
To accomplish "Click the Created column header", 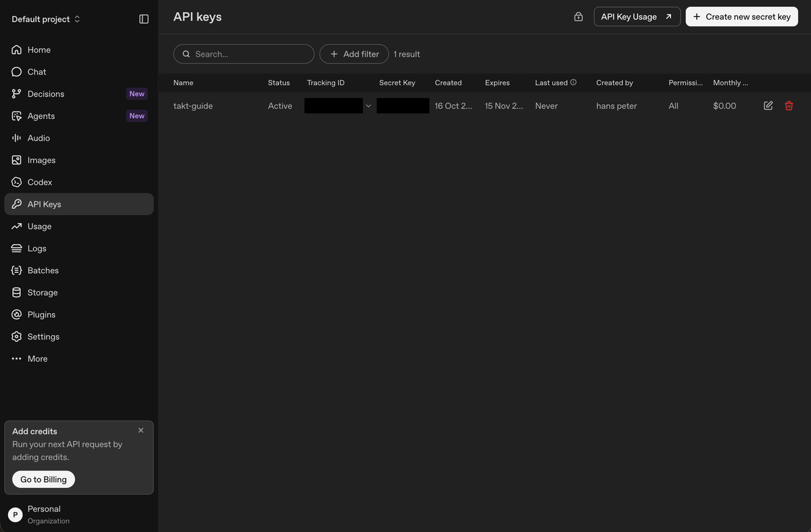I will click(x=448, y=82).
